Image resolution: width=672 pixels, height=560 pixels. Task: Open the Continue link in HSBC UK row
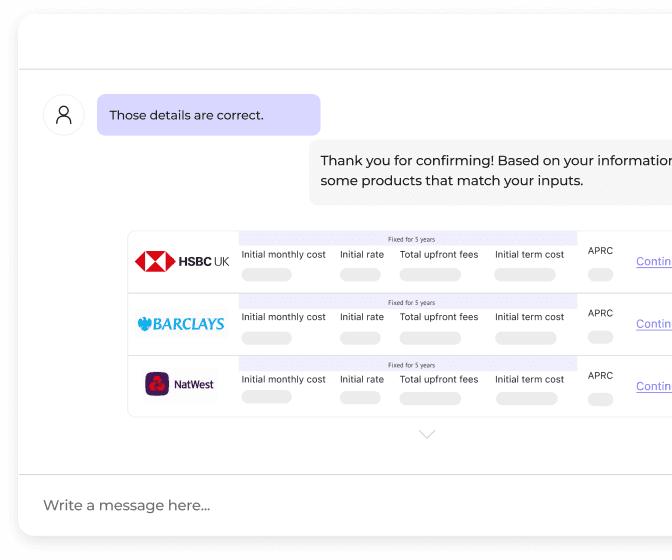(654, 261)
